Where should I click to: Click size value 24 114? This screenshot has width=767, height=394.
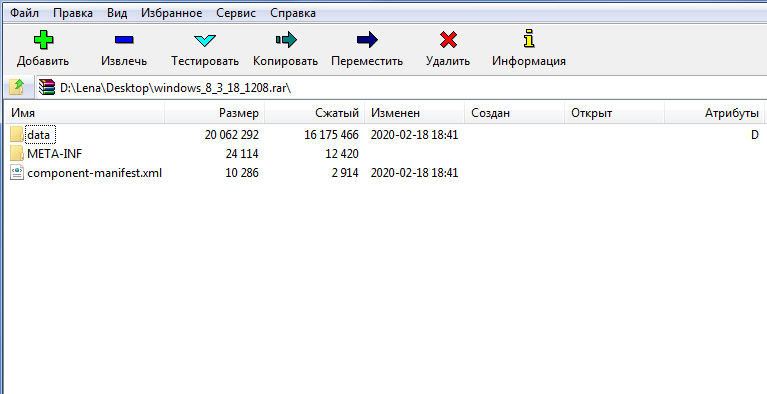coord(242,154)
